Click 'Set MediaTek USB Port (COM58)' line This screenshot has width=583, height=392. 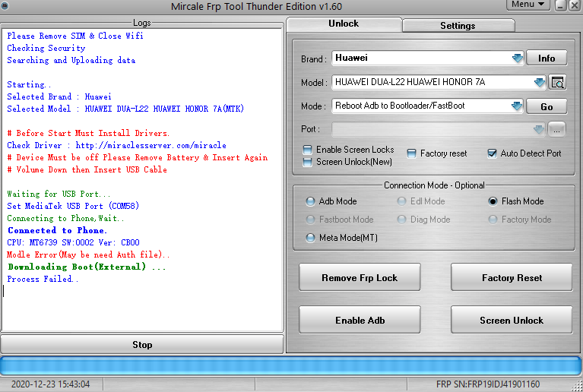coord(73,206)
